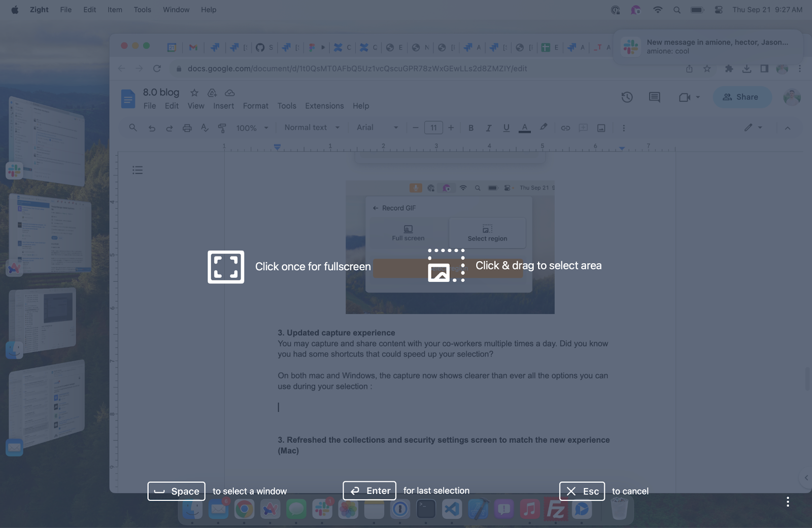Click the insert link toolbar icon
The height and width of the screenshot is (528, 812).
click(565, 128)
